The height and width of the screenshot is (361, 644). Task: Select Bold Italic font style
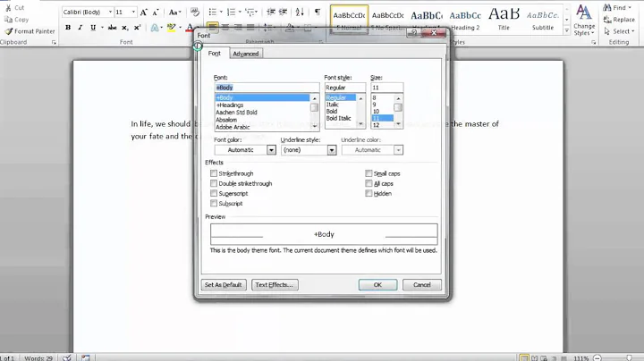(x=341, y=118)
